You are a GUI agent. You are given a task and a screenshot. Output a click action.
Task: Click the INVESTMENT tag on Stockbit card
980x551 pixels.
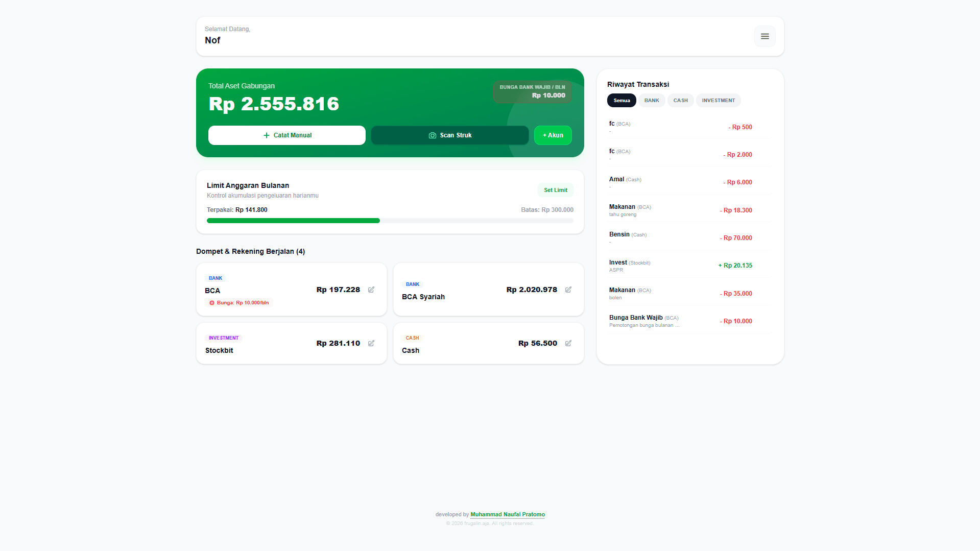pos(224,338)
